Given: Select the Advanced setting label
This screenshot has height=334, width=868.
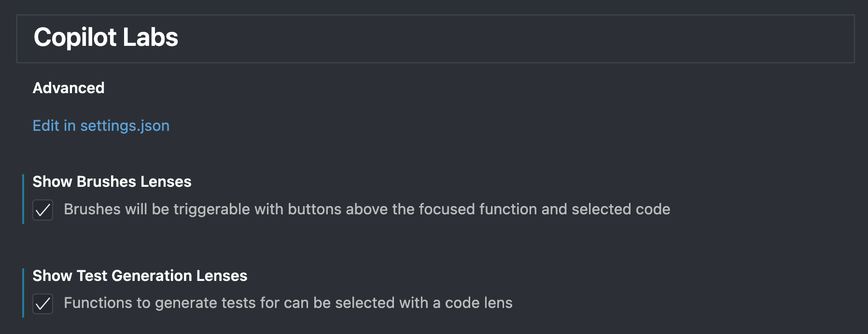Looking at the screenshot, I should [x=69, y=88].
